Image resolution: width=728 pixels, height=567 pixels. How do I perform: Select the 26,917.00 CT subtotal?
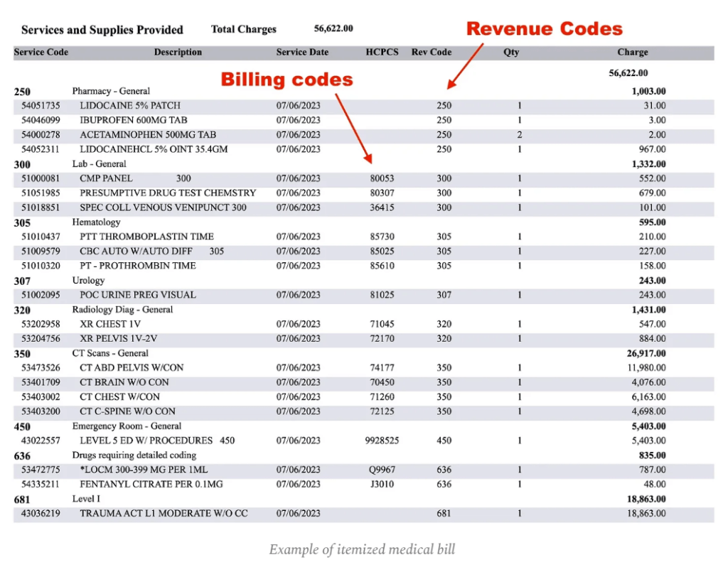click(646, 354)
